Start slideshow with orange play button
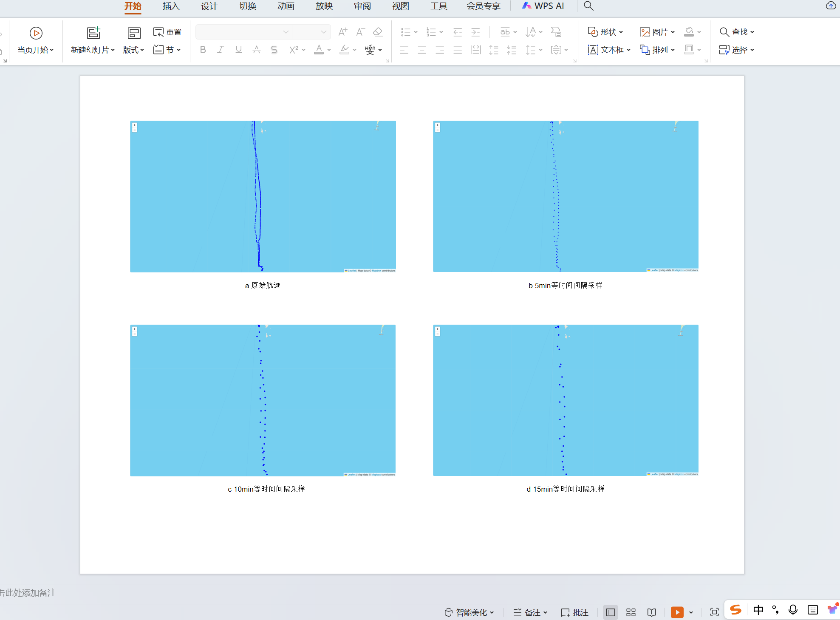Viewport: 840px width, 620px height. pyautogui.click(x=677, y=612)
